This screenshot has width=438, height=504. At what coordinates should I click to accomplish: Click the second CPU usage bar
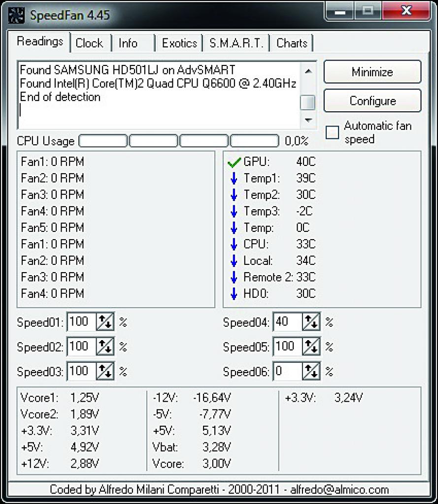tap(154, 141)
